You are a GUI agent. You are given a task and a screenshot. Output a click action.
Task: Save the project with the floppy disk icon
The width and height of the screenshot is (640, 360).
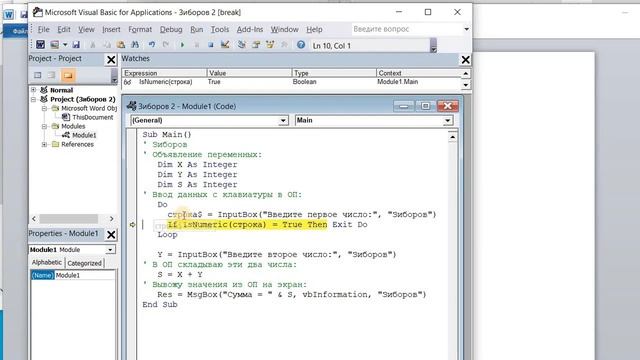pos(76,44)
